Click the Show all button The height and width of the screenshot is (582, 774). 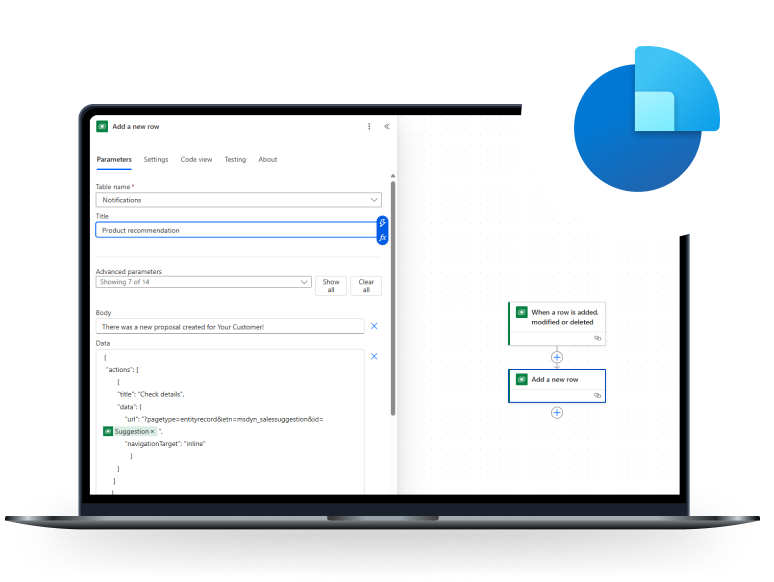[331, 286]
